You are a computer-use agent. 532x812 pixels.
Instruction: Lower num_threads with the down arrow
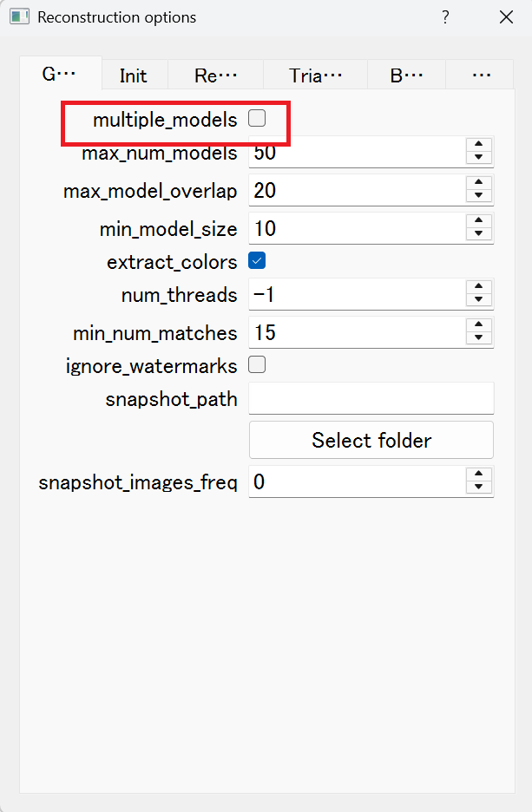pos(479,299)
